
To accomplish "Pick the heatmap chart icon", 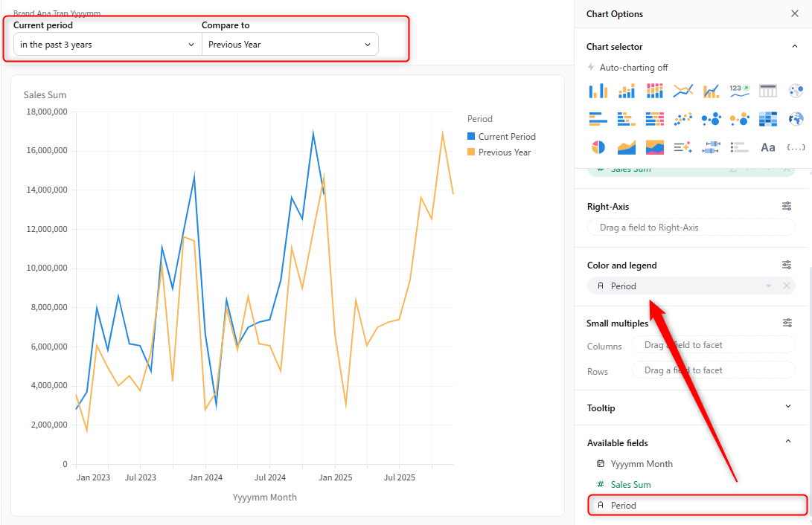I will tap(767, 119).
